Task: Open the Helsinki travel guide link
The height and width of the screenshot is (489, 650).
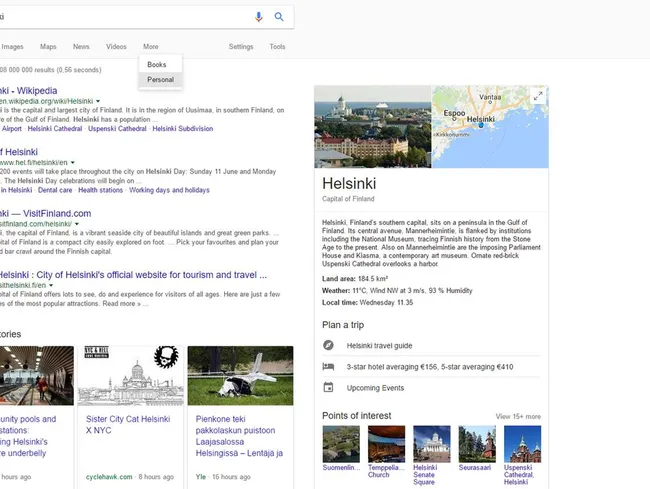Action: click(379, 345)
